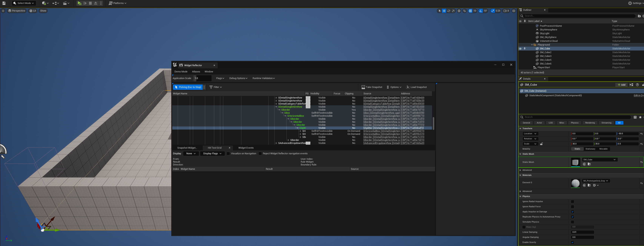Click the Take Snapshot button
The width and height of the screenshot is (644, 246).
(x=372, y=87)
